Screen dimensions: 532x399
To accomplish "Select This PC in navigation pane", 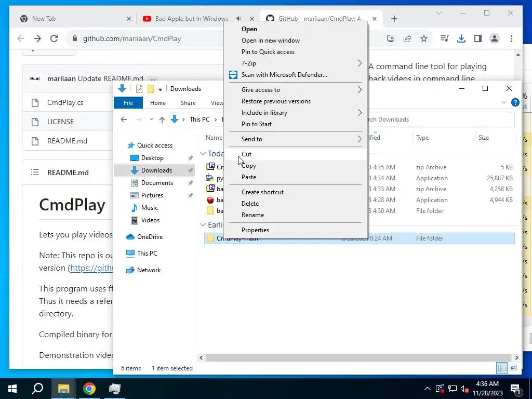I will pos(147,254).
